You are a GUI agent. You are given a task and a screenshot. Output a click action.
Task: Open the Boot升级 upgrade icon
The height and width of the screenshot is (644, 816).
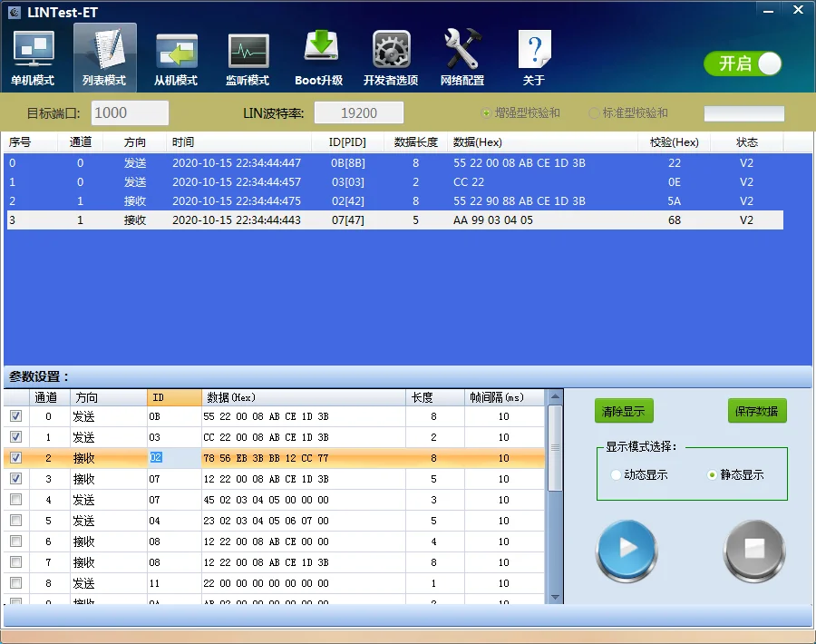click(319, 57)
